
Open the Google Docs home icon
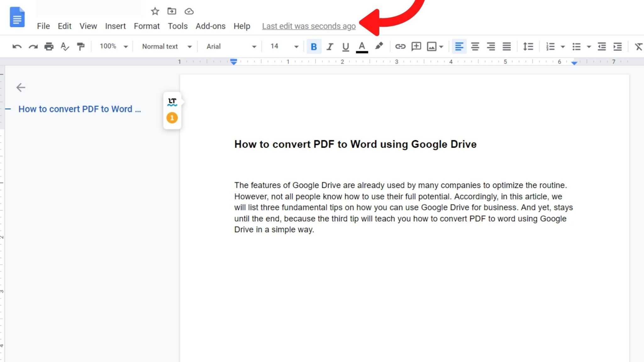(17, 17)
